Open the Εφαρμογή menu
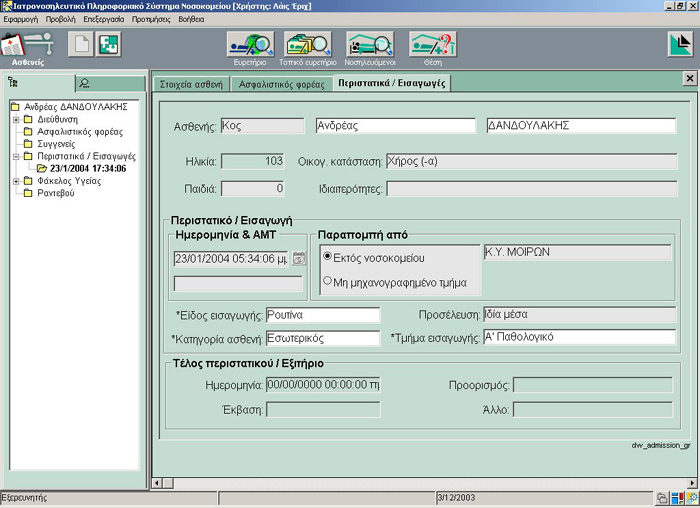 21,19
